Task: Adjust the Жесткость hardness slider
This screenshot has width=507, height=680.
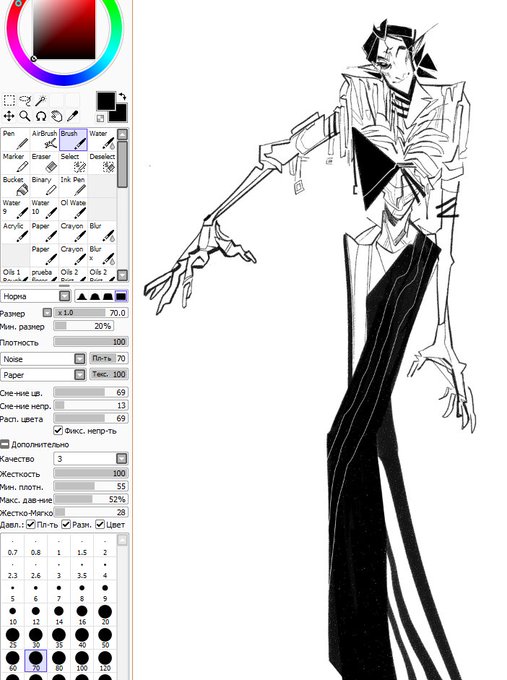Action: click(x=91, y=473)
